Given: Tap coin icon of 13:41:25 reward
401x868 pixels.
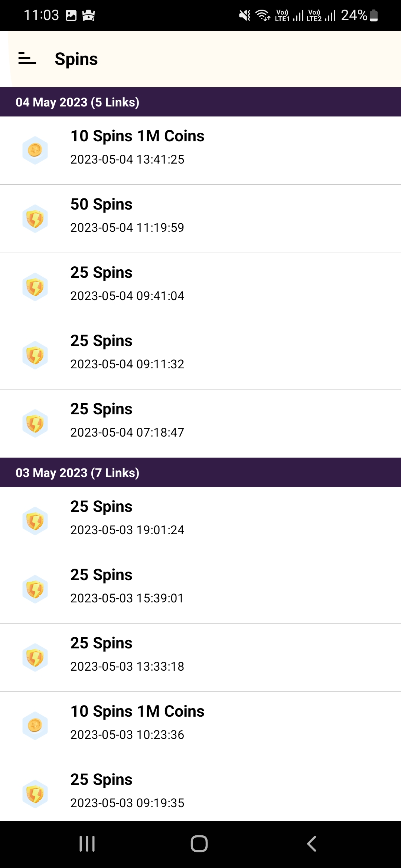Looking at the screenshot, I should (x=35, y=150).
